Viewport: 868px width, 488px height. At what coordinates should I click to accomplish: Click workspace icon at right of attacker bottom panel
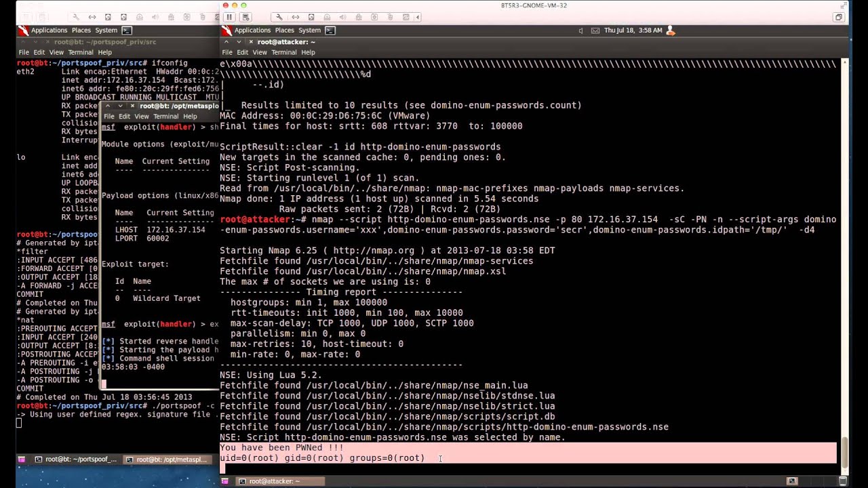pos(791,481)
